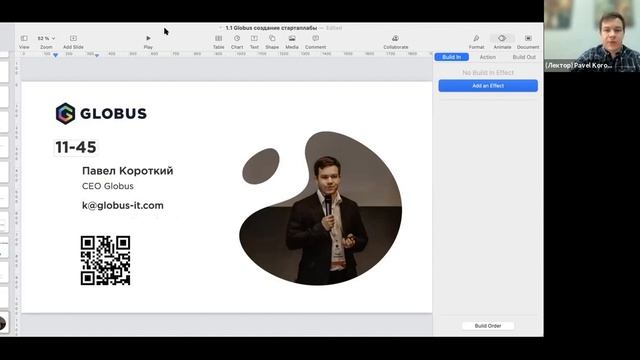Click the document title in title bar
The width and height of the screenshot is (640, 360).
tap(271, 28)
